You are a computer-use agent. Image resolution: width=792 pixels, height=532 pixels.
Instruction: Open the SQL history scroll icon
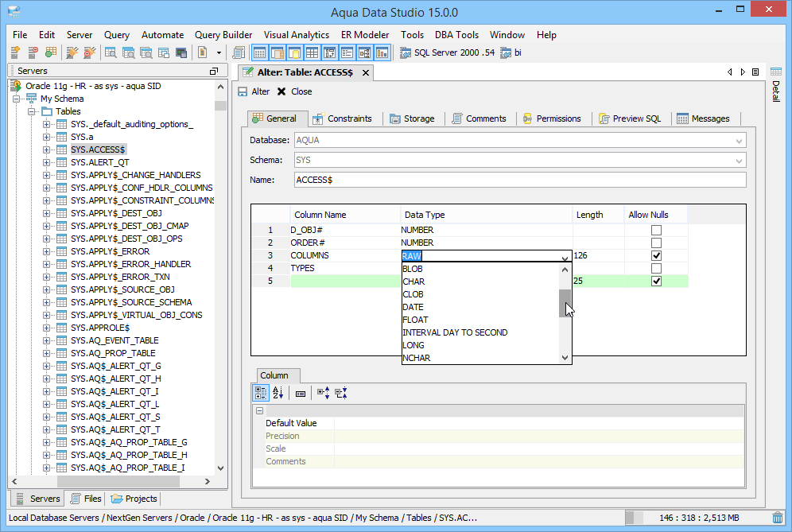[x=239, y=52]
